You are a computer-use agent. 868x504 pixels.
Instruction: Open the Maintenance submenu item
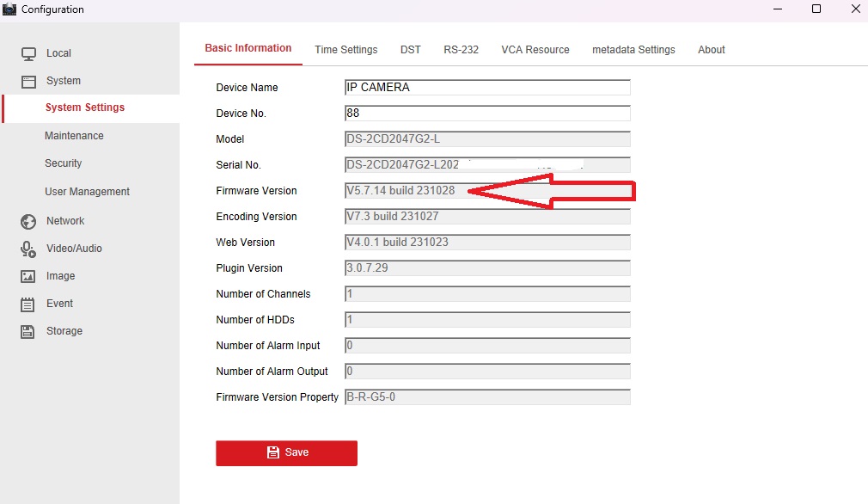click(x=74, y=136)
